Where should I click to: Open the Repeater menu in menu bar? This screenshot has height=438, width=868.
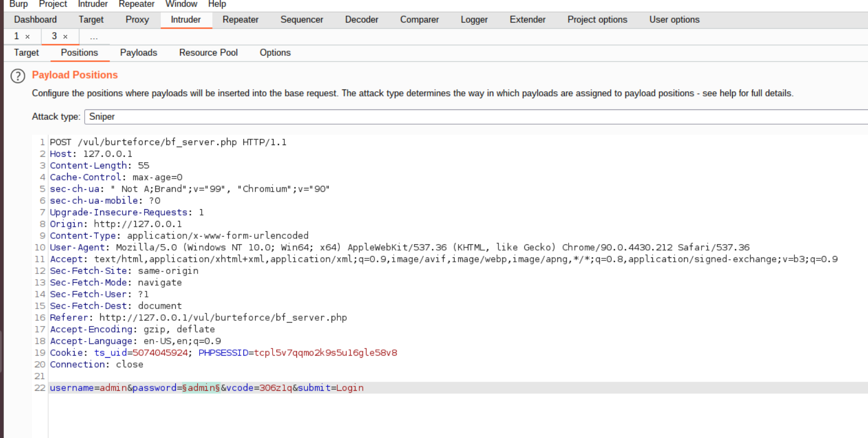click(136, 4)
